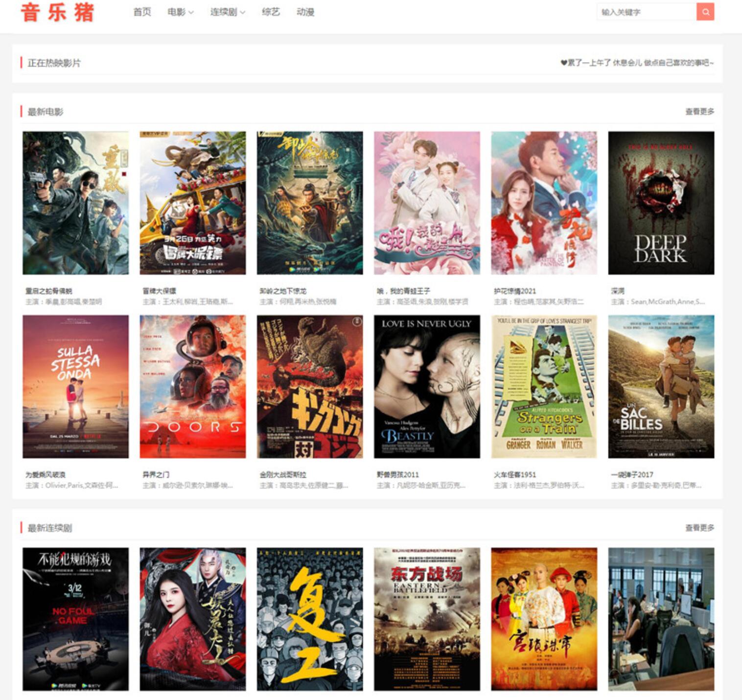Image resolution: width=742 pixels, height=700 pixels.
Task: Open the 综艺 navigation tab
Action: pos(271,12)
